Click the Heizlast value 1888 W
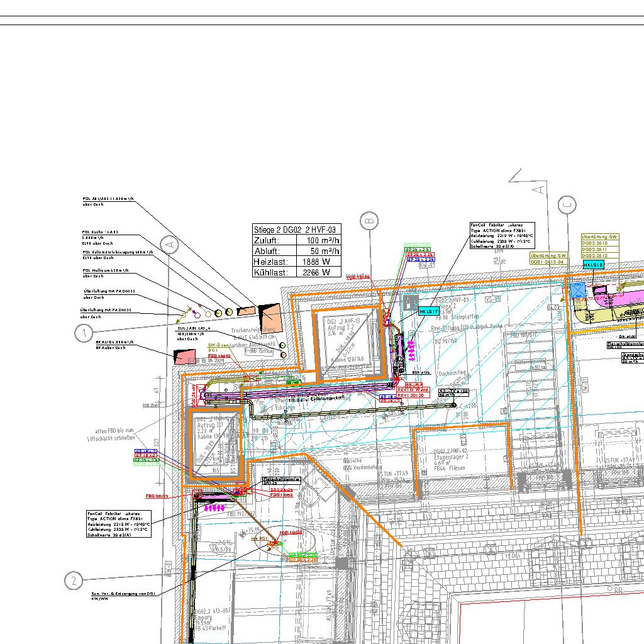The height and width of the screenshot is (644, 644). [x=316, y=262]
